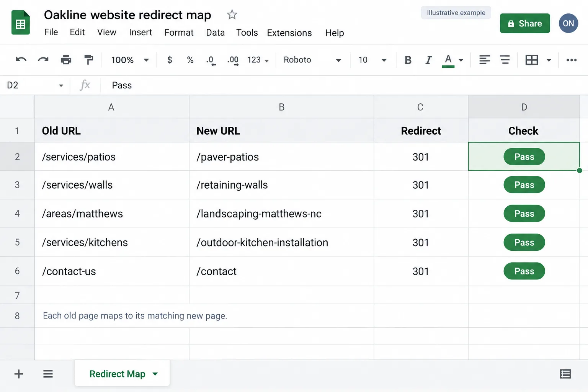Open the File menu

point(51,33)
